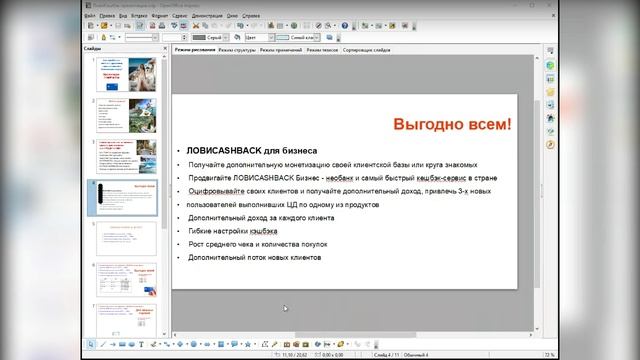
Task: Switch to Режим примечаний tab
Action: [281, 50]
